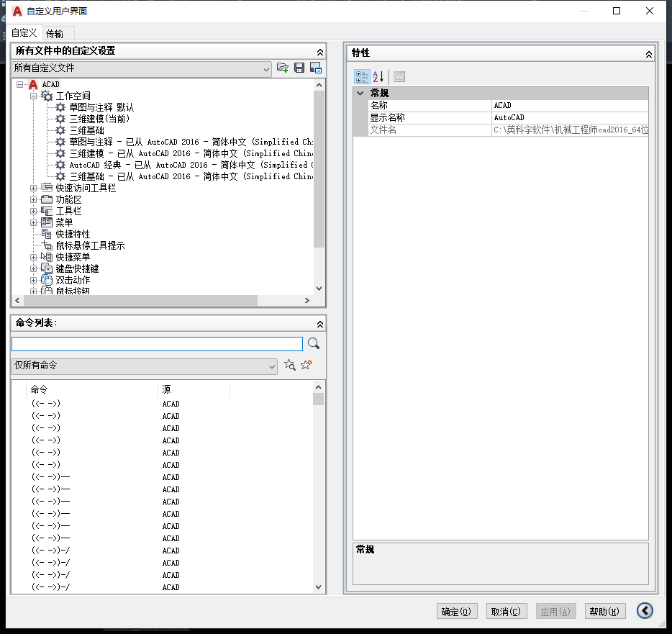Click the 工具栏 node icon
The width and height of the screenshot is (672, 634).
tap(47, 211)
